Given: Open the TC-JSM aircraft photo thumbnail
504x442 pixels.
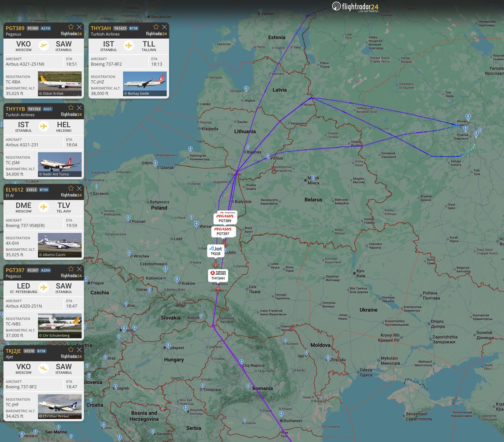Looking at the screenshot, I should 60,165.
